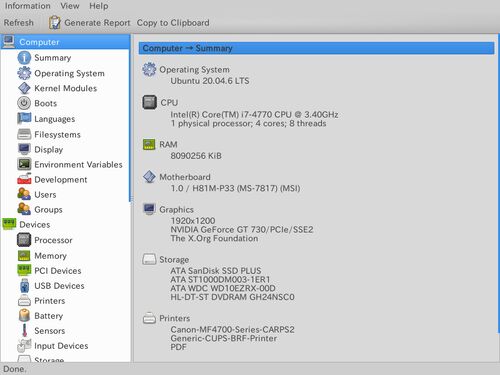500x375 pixels.
Task: Click the RAM module icon in summary
Action: [x=149, y=144]
